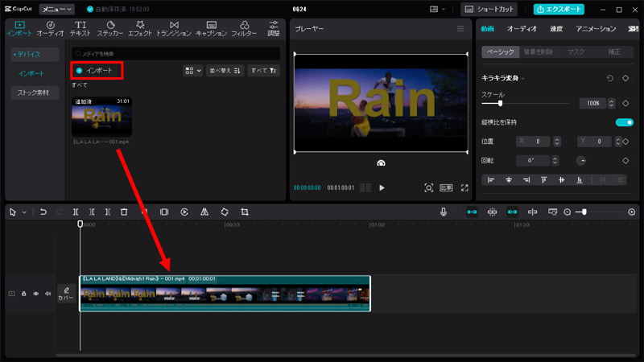The height and width of the screenshot is (362, 644).
Task: Click the delete clip trash icon
Action: (x=124, y=212)
